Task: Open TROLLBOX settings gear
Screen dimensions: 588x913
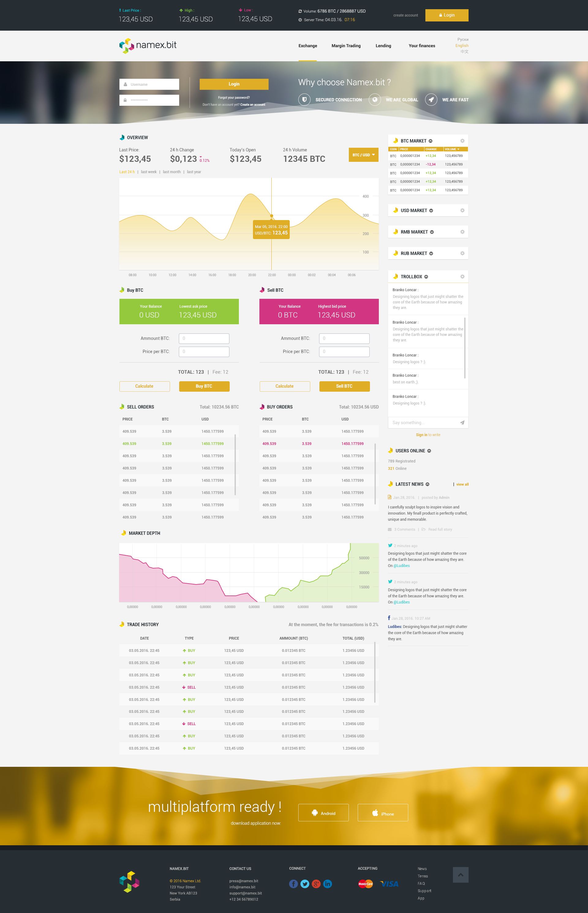Action: pyautogui.click(x=462, y=276)
